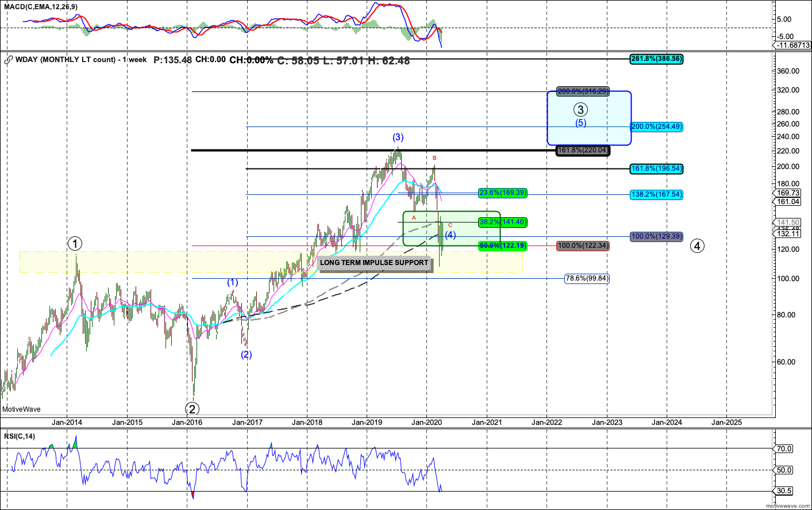Screen dimensions: 812x510
Task: Select the 138.2%(167.54) Fibonacci label
Action: (x=656, y=194)
